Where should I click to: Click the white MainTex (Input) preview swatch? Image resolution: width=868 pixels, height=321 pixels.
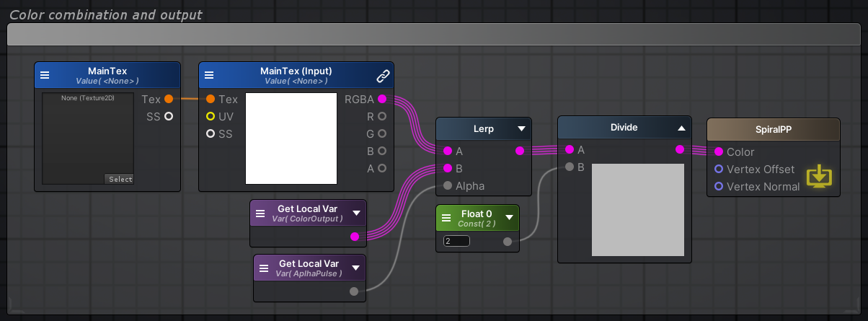[291, 138]
